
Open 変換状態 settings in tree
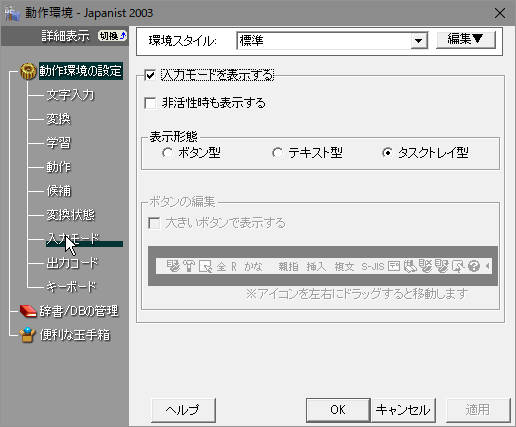pyautogui.click(x=70, y=215)
